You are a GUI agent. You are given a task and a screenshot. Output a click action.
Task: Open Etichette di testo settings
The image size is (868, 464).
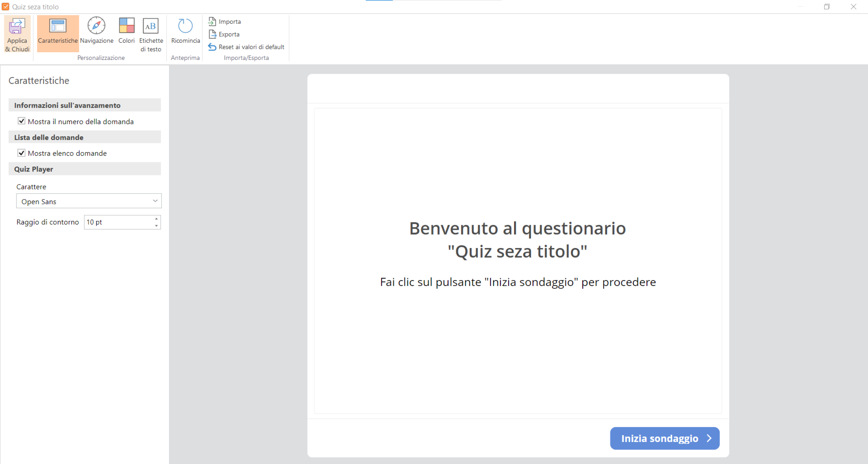[x=151, y=34]
